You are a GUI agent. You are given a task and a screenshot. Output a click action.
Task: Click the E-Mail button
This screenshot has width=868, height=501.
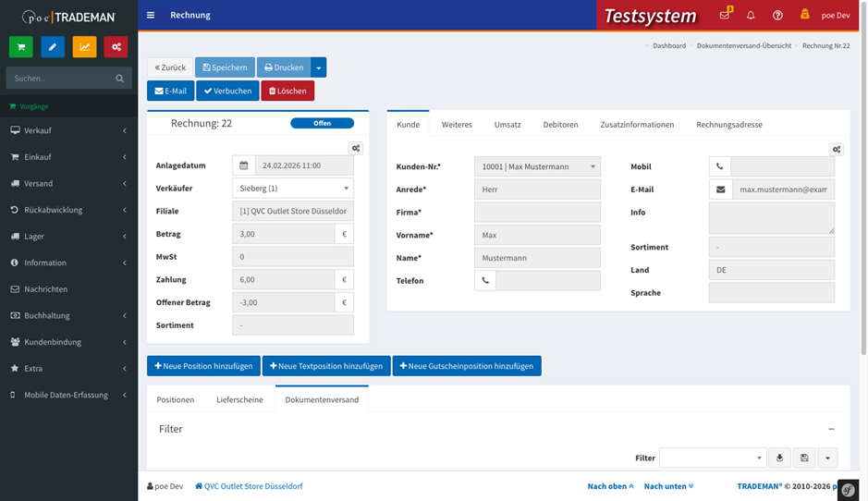tap(170, 91)
